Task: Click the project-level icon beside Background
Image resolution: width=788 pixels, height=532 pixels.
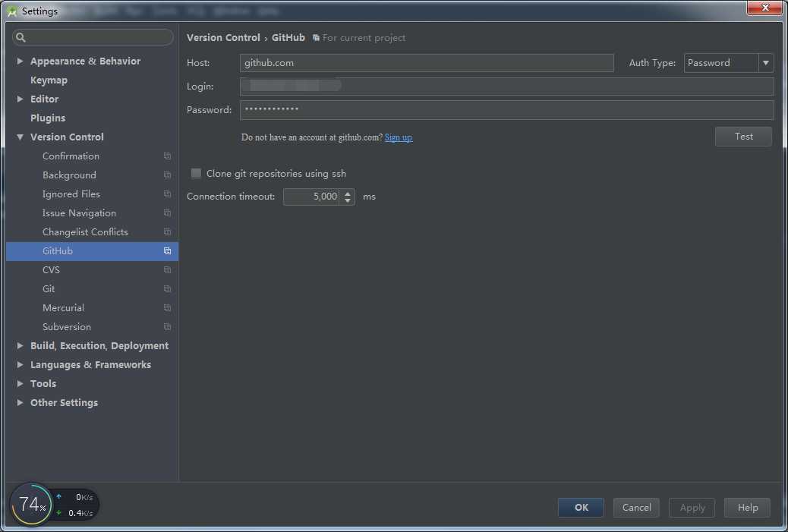Action: pyautogui.click(x=167, y=175)
